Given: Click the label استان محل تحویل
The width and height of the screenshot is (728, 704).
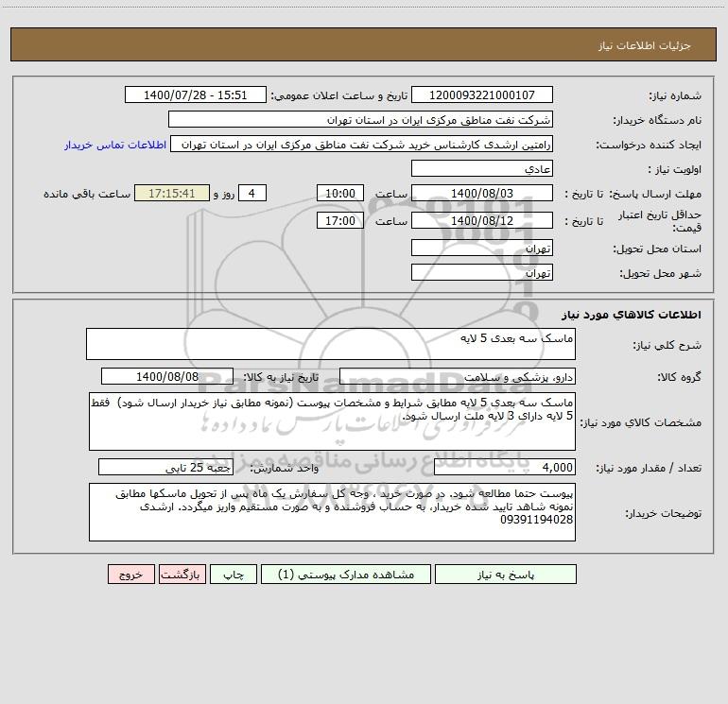Looking at the screenshot, I should pyautogui.click(x=657, y=249).
